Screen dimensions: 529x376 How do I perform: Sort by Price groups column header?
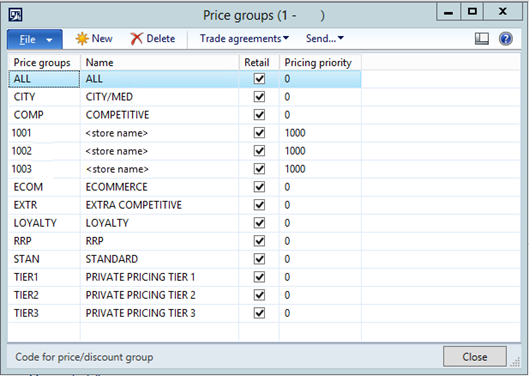[44, 62]
